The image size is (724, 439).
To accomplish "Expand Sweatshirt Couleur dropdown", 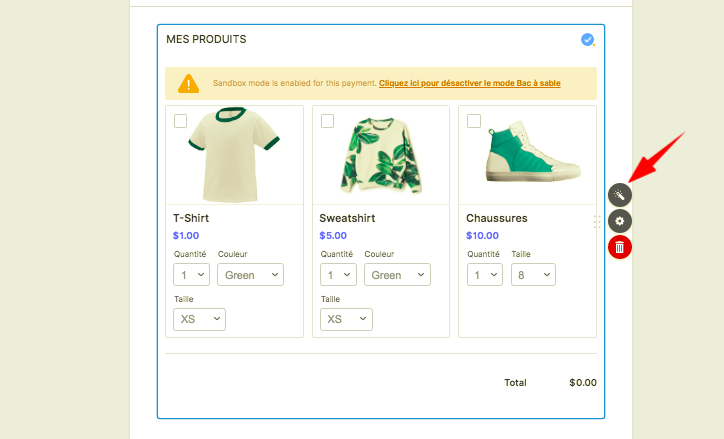I will (397, 275).
